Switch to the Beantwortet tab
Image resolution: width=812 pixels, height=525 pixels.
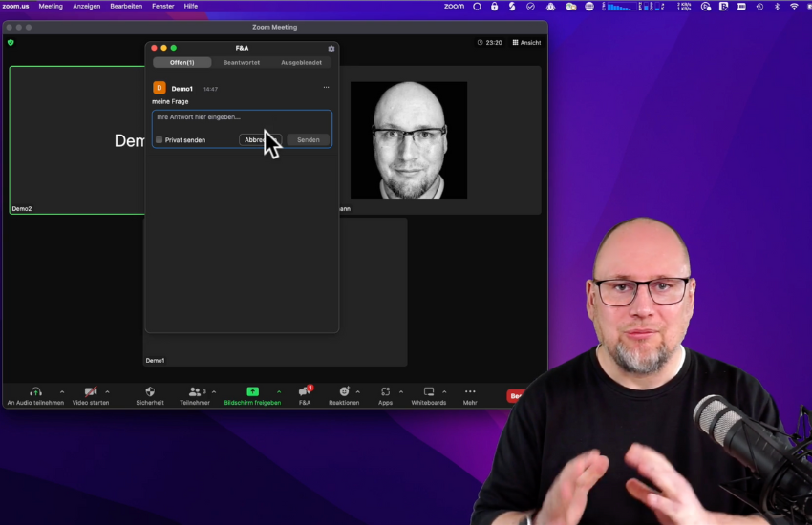click(x=242, y=62)
